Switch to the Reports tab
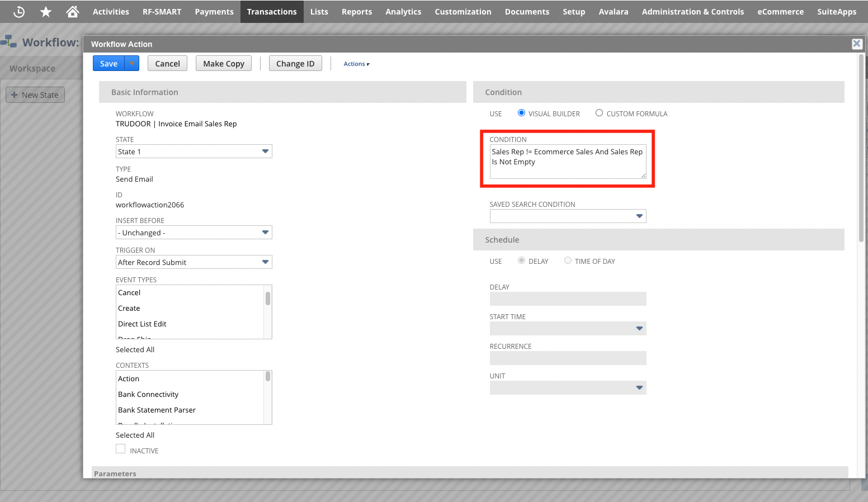Viewport: 868px width, 502px height. (356, 11)
